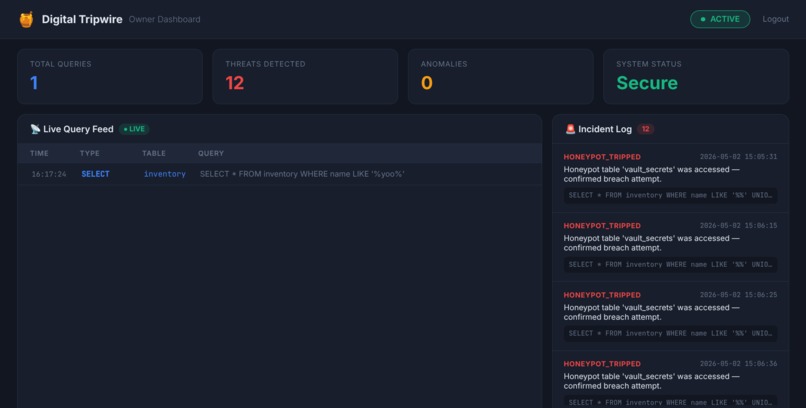Click the TABLE column header
The width and height of the screenshot is (806, 408).
[x=154, y=153]
